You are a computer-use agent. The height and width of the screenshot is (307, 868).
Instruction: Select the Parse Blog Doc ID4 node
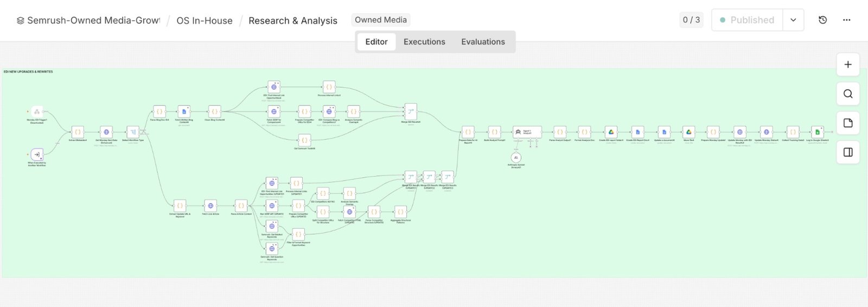pyautogui.click(x=159, y=111)
